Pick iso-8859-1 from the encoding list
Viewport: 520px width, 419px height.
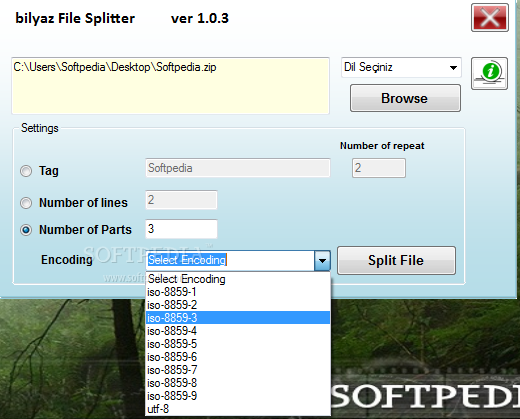[x=238, y=292]
